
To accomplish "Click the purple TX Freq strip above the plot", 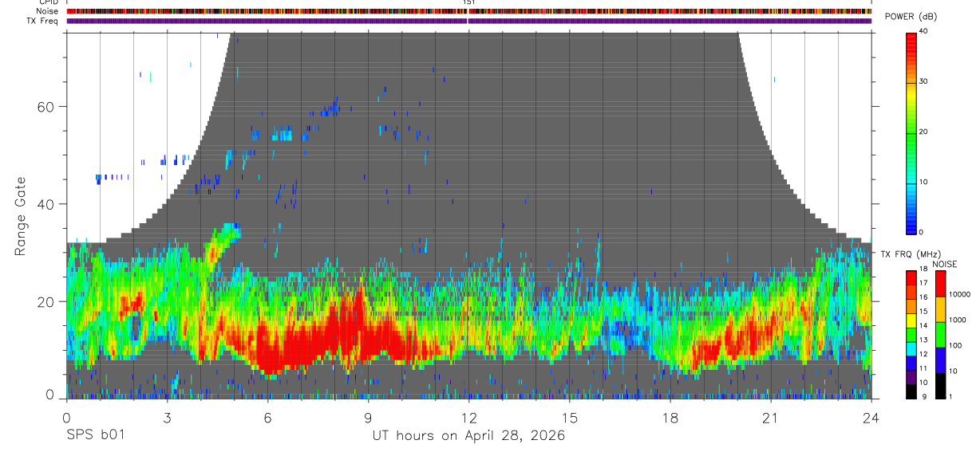I will click(468, 21).
